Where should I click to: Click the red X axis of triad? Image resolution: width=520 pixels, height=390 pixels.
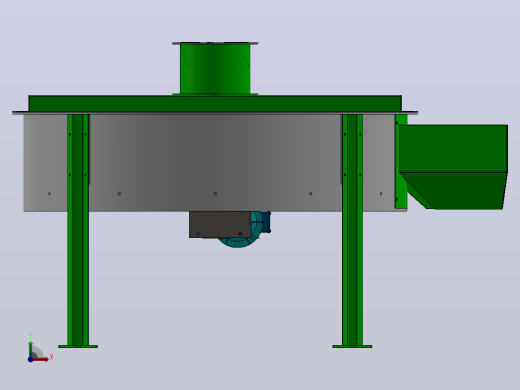[x=41, y=359]
